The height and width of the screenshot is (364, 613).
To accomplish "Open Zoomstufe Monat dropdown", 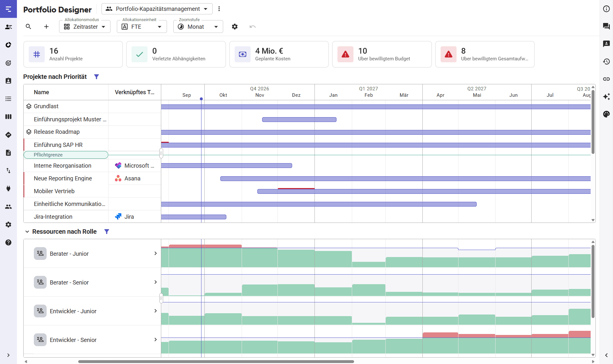I will [x=198, y=27].
